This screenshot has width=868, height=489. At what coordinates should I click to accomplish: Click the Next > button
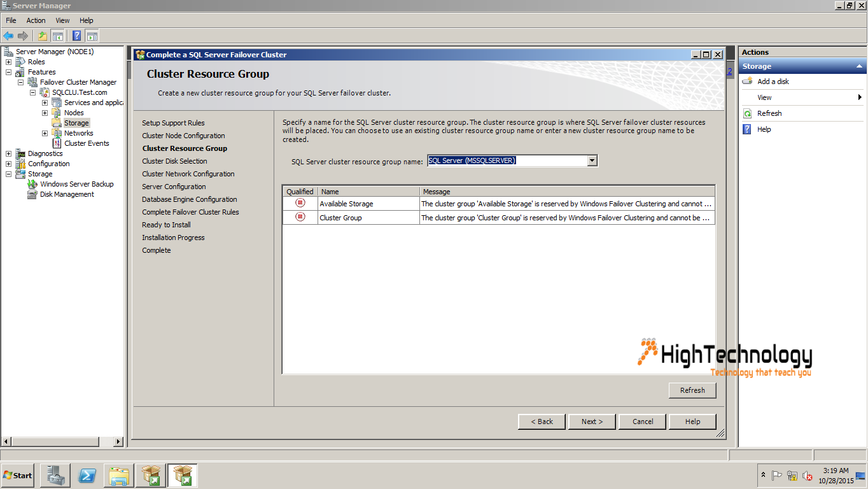(592, 422)
